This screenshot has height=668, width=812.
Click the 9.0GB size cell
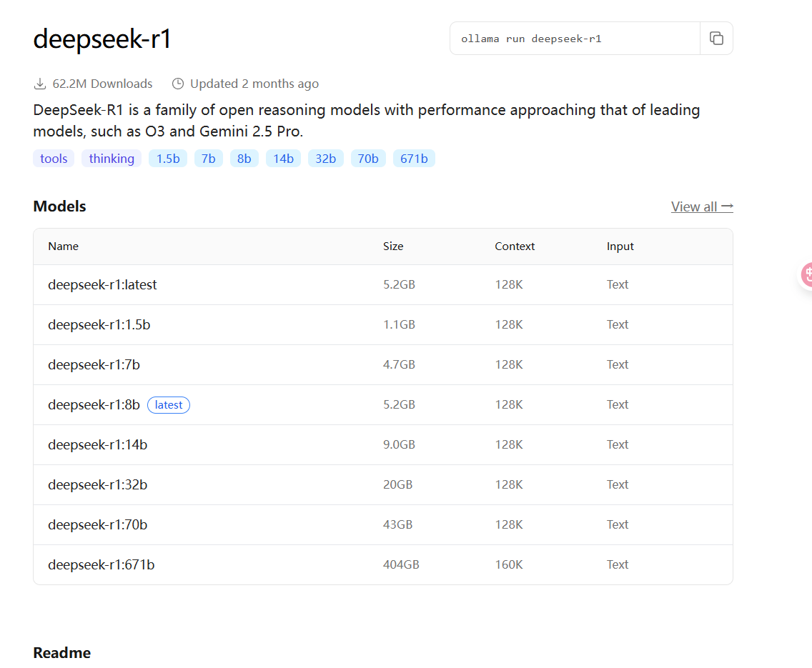coord(399,444)
